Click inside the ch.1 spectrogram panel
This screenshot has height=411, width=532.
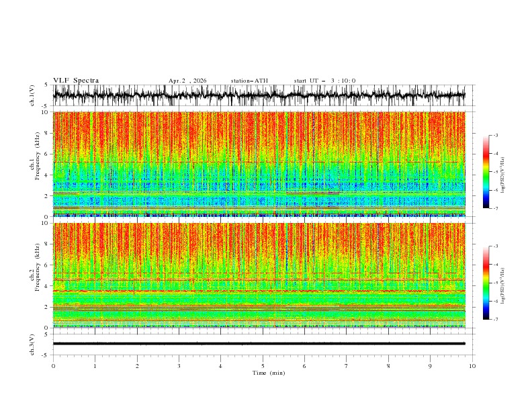click(259, 164)
